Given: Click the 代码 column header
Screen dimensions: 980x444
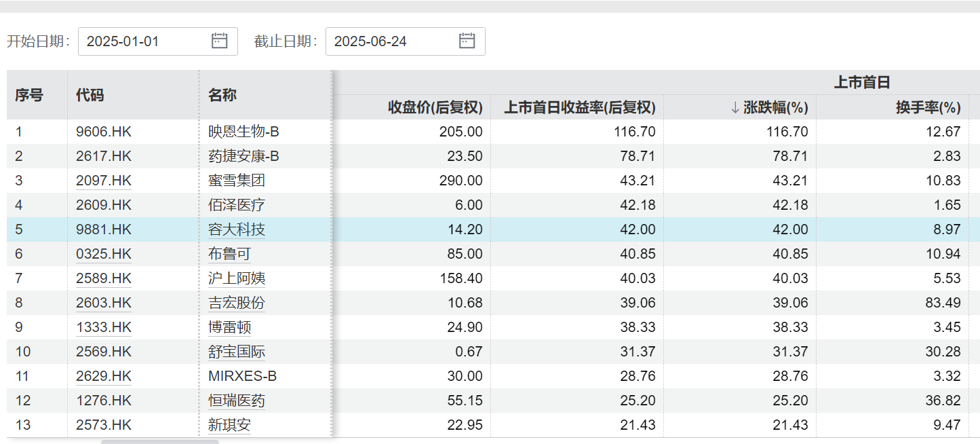Looking at the screenshot, I should click(90, 95).
